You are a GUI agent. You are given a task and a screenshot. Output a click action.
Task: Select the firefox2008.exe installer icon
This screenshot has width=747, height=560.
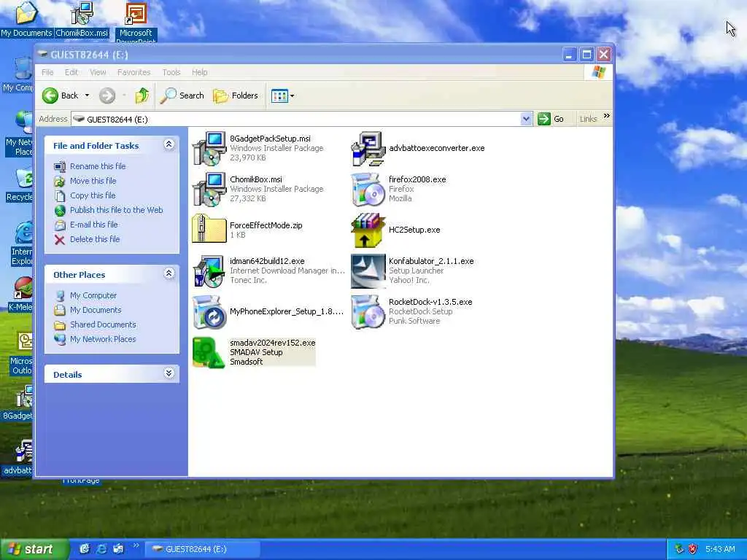pos(368,189)
